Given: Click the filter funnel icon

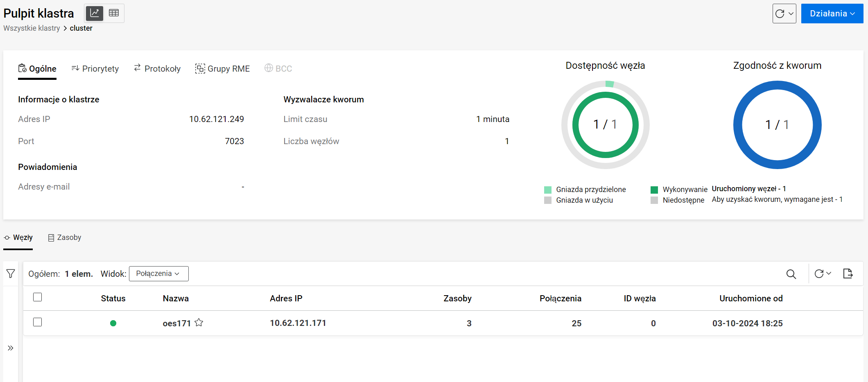Looking at the screenshot, I should click(x=11, y=274).
